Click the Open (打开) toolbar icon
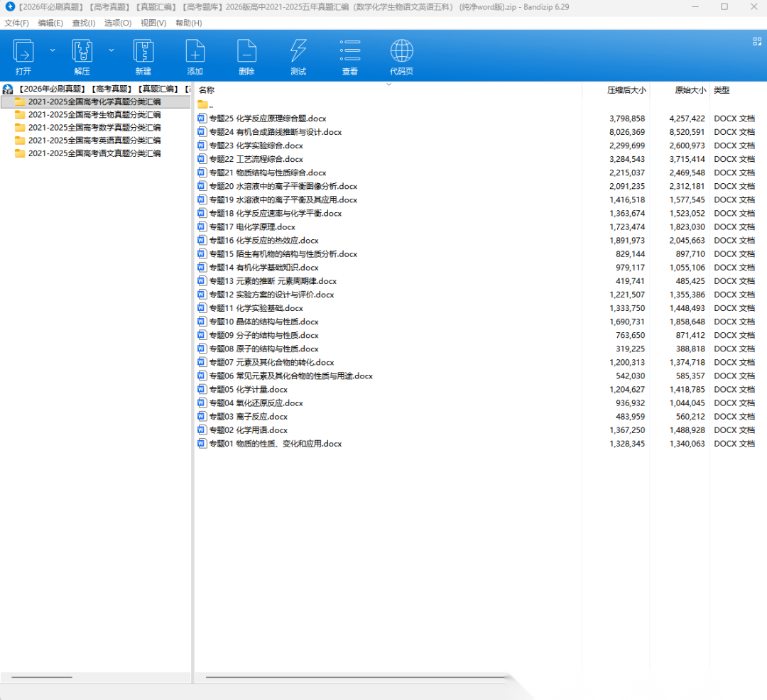 point(23,51)
